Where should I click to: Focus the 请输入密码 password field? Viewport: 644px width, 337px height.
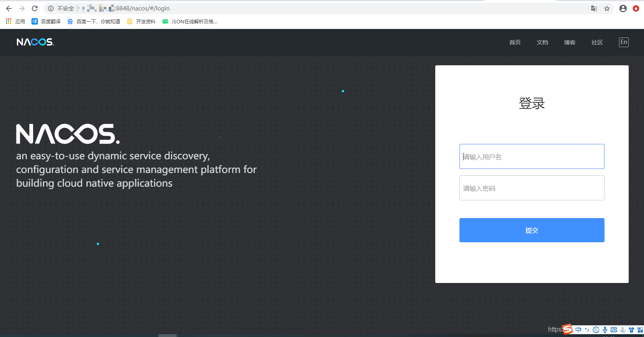click(532, 188)
